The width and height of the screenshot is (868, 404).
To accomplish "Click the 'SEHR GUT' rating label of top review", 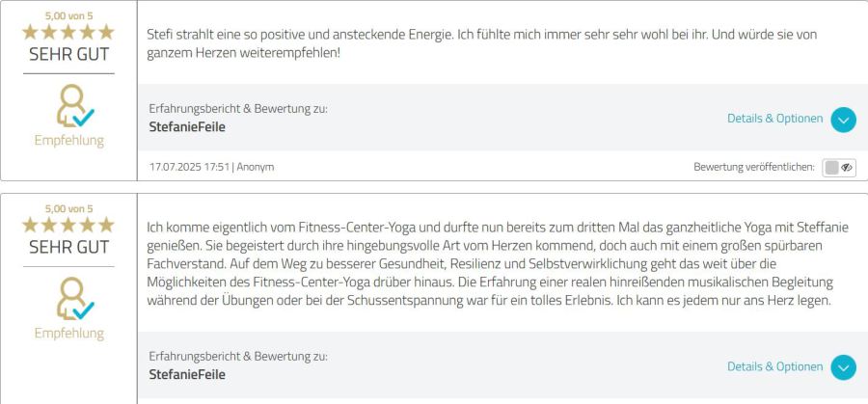I will click(68, 53).
